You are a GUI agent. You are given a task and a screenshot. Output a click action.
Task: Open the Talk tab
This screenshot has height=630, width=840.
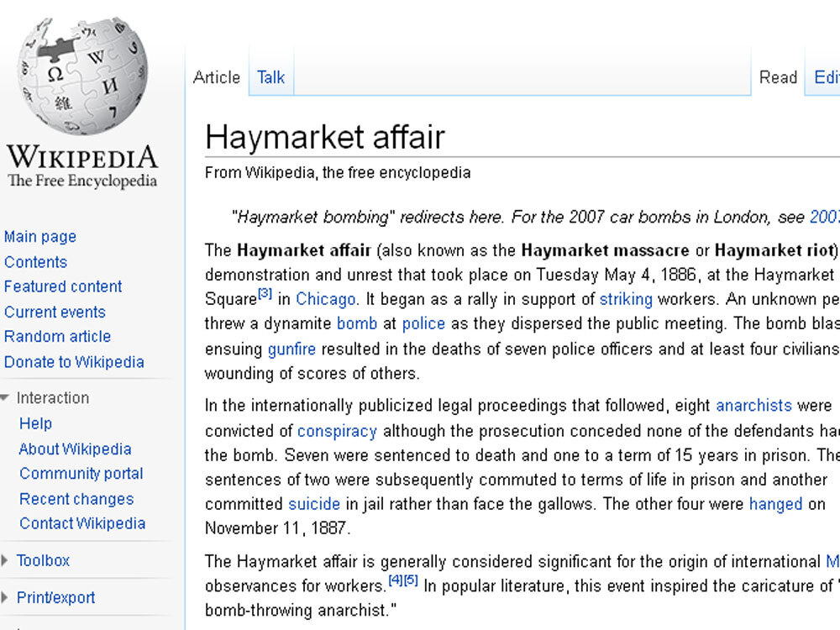click(270, 77)
